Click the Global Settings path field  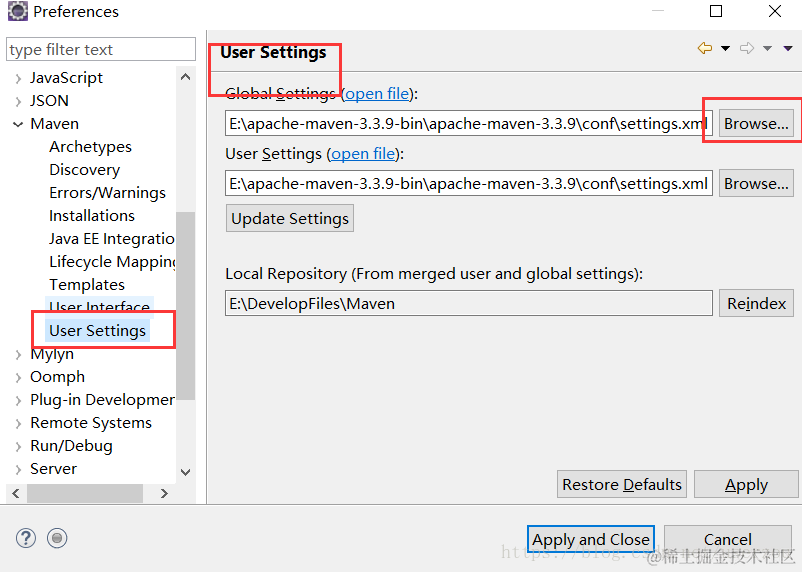pyautogui.click(x=469, y=123)
